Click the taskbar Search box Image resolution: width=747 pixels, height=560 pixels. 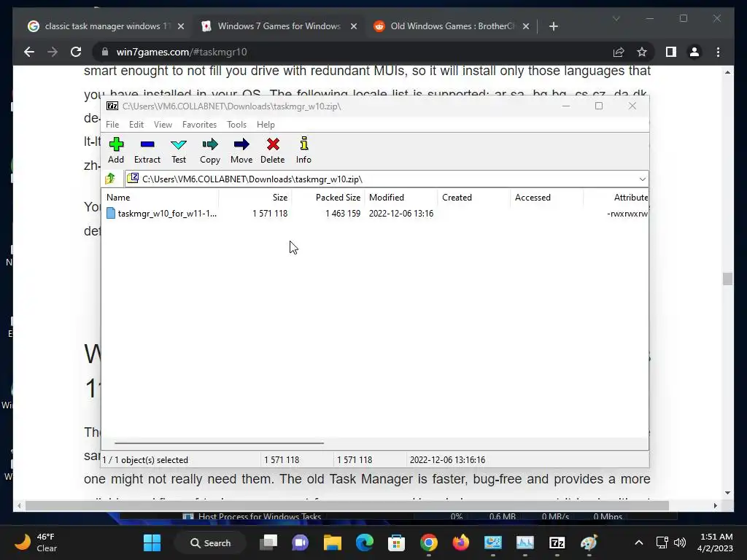[210, 542]
